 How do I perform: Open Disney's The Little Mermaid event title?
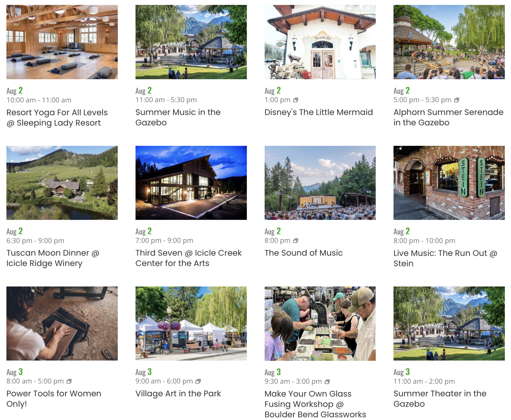pos(319,112)
